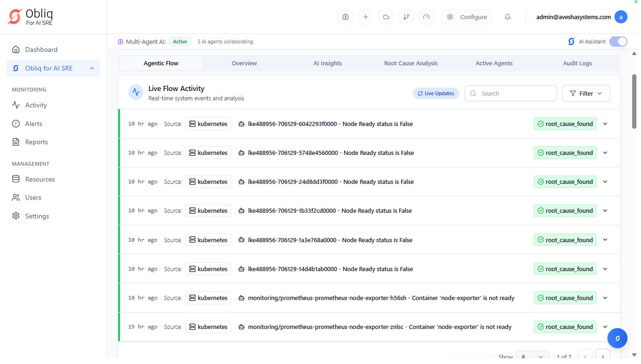The width and height of the screenshot is (641, 364).
Task: Click kubernetes source tag on node-exporter-h56sh row
Action: (x=208, y=298)
